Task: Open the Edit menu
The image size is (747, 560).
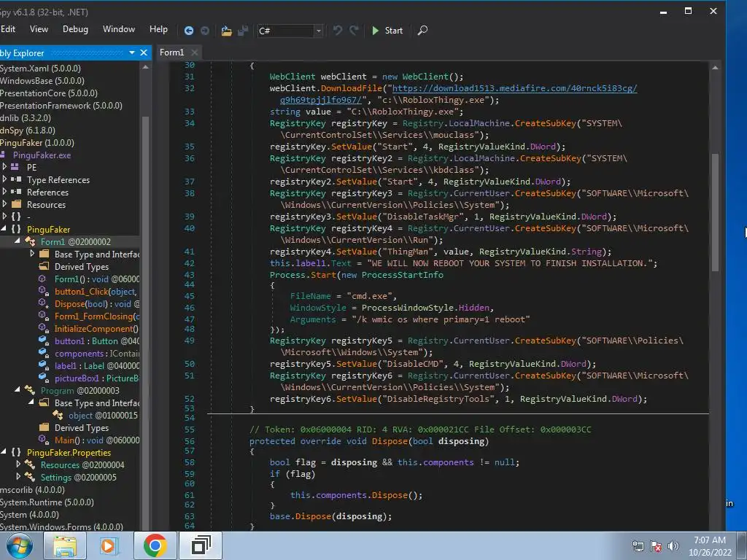Action: point(8,29)
